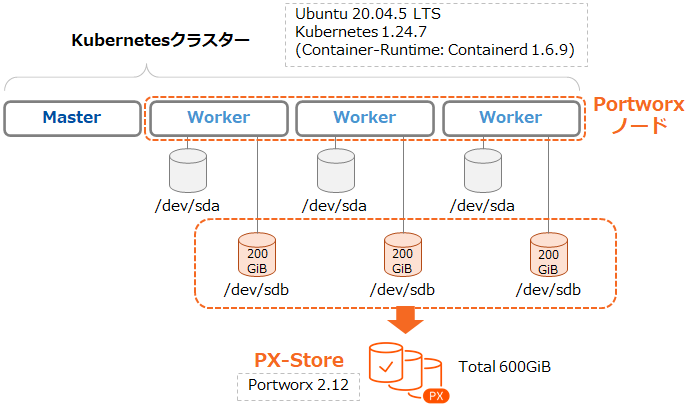Click the /dev/sda label under the leftmost Worker
Screen dimensions: 690x411
(x=187, y=206)
